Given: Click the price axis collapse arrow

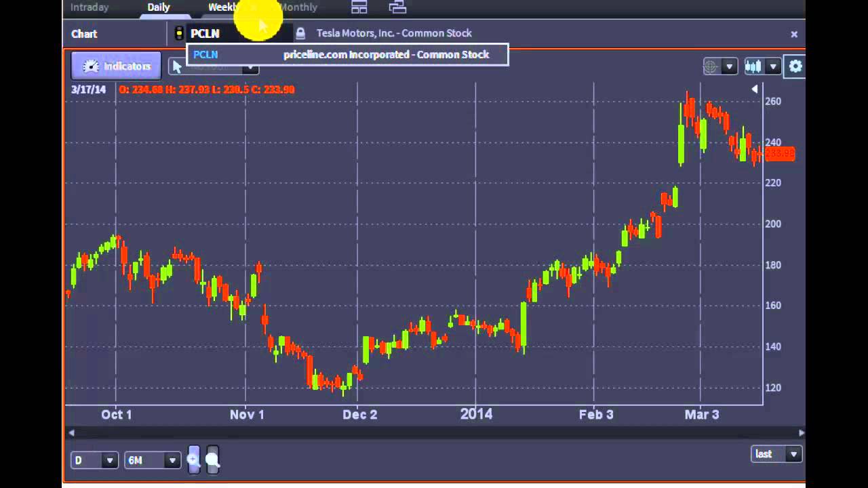Looking at the screenshot, I should coord(755,89).
